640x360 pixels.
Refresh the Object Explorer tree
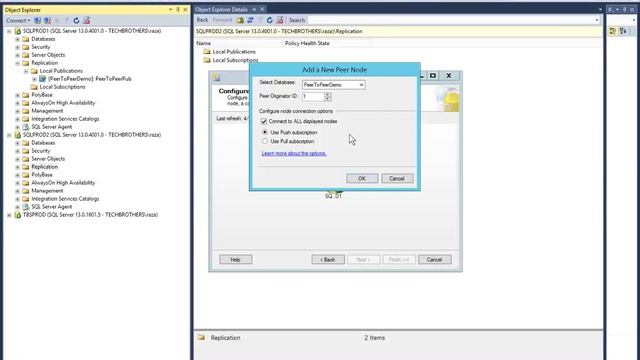(x=76, y=20)
